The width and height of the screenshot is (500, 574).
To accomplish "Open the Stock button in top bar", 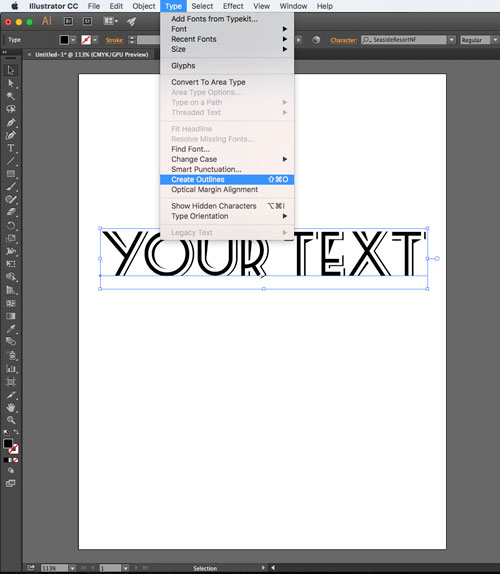I will pos(87,21).
